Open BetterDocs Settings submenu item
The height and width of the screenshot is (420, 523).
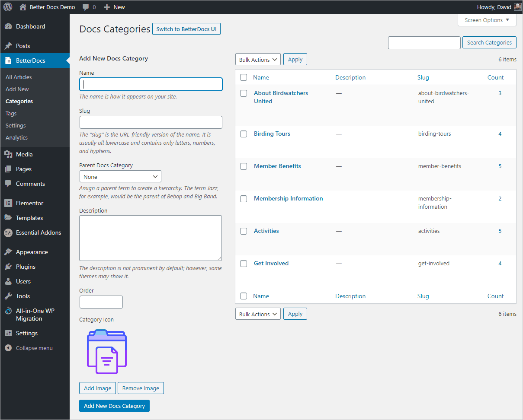click(16, 125)
